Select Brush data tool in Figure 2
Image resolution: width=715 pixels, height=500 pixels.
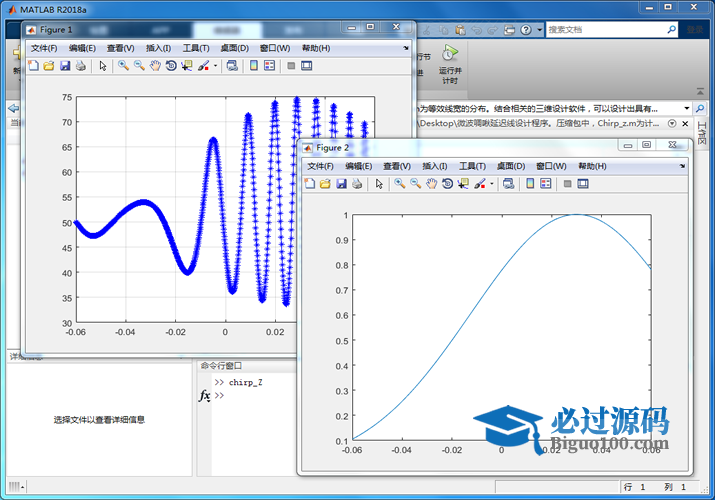click(480, 184)
